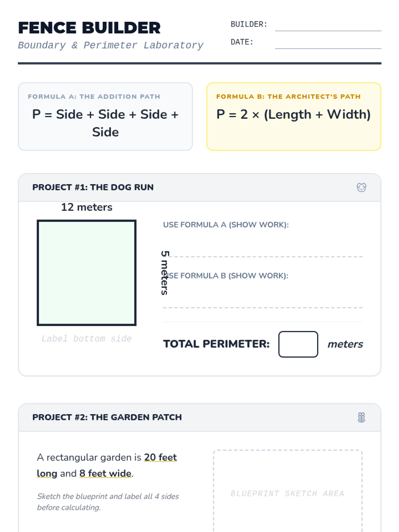
Task: Click the green dog run rectangle
Action: point(86,273)
